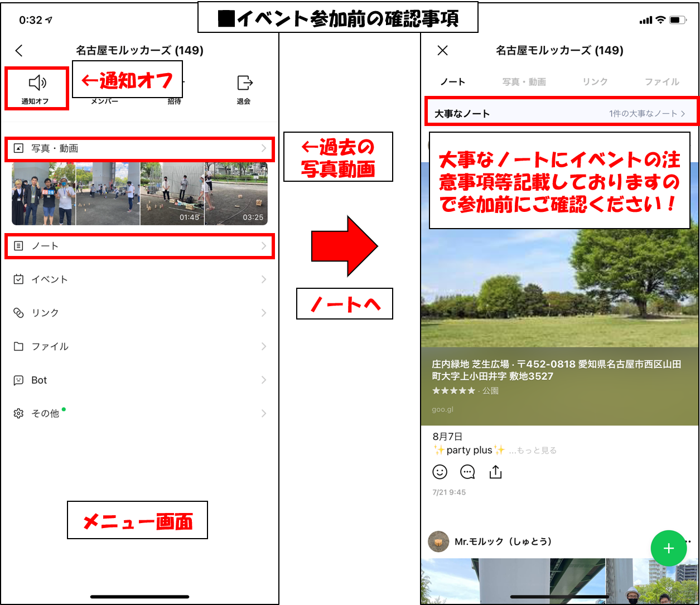Tap the green plus create button
700x605 pixels.
(x=668, y=548)
